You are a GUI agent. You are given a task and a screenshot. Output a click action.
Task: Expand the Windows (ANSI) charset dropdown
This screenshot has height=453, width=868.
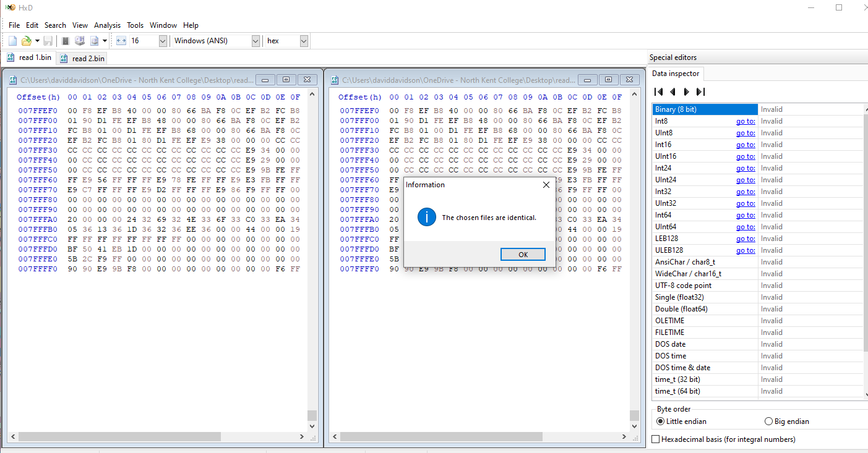tap(256, 41)
